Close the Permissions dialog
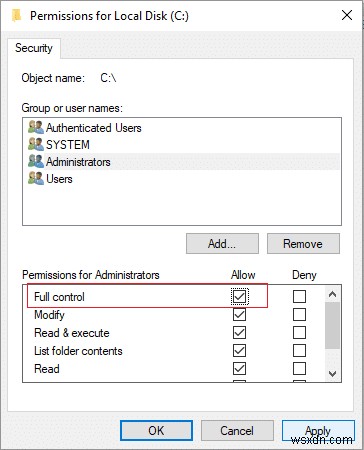The height and width of the screenshot is (450, 364). [347, 15]
